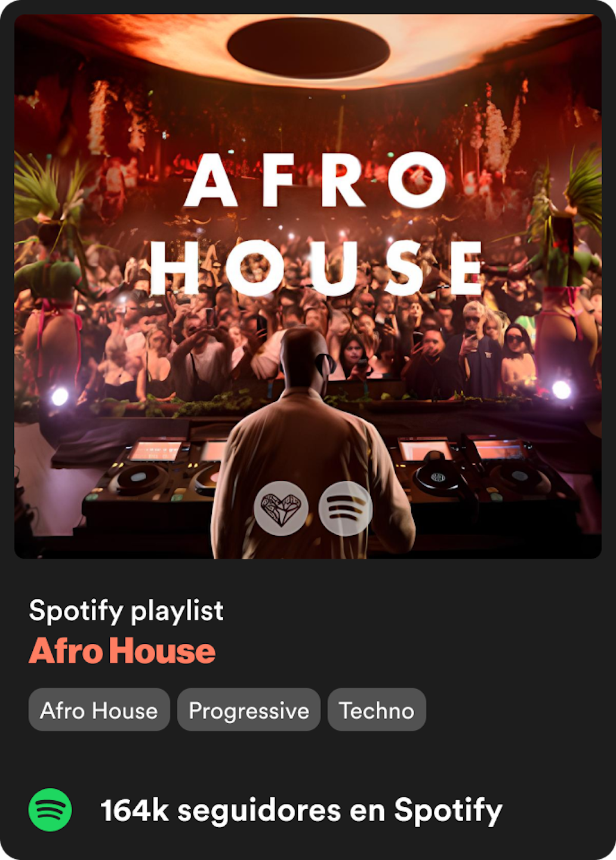
Task: Click the bright spotlight on the left side
Action: pos(60,396)
